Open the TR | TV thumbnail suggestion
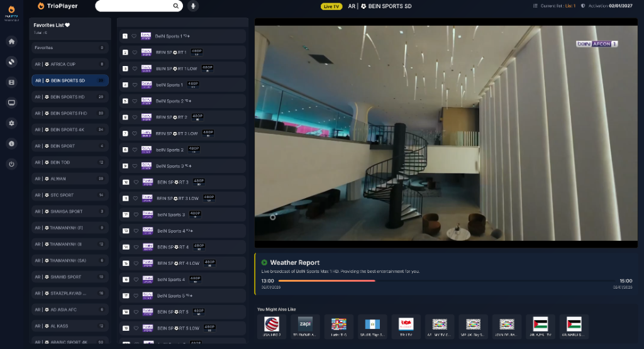This screenshot has height=349, width=644. [x=406, y=324]
